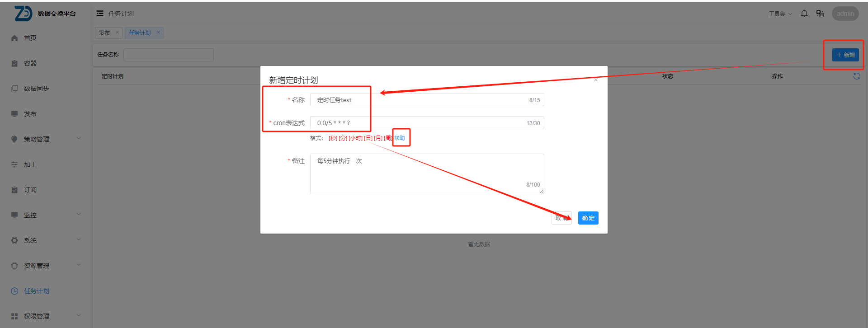Open 订阅 in the sidebar
The image size is (868, 328).
click(x=30, y=190)
